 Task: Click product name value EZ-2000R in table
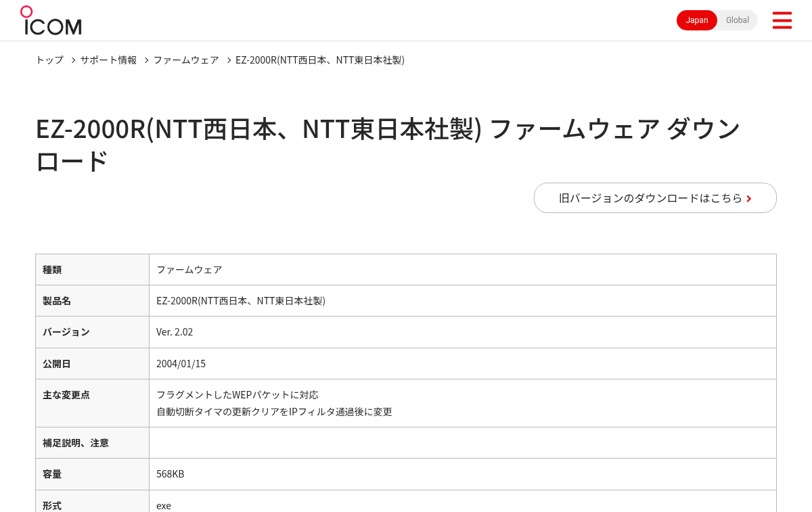coord(241,301)
